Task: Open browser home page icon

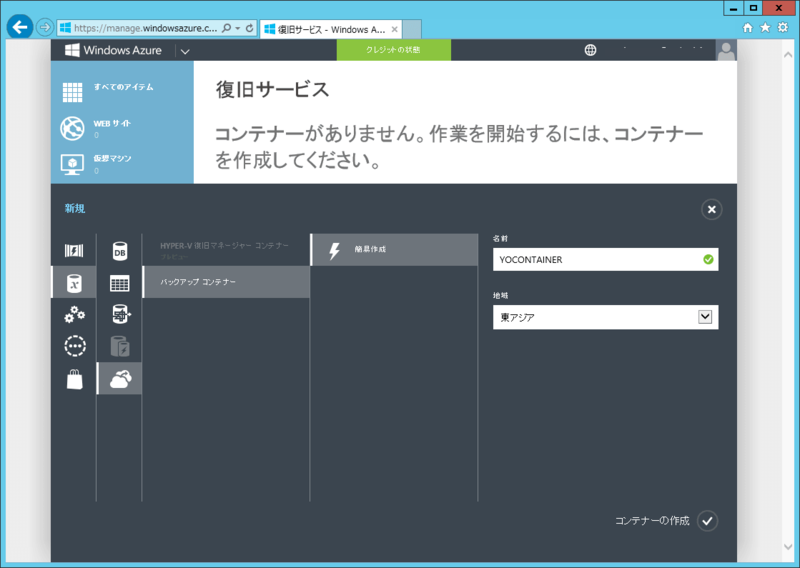Action: (747, 28)
